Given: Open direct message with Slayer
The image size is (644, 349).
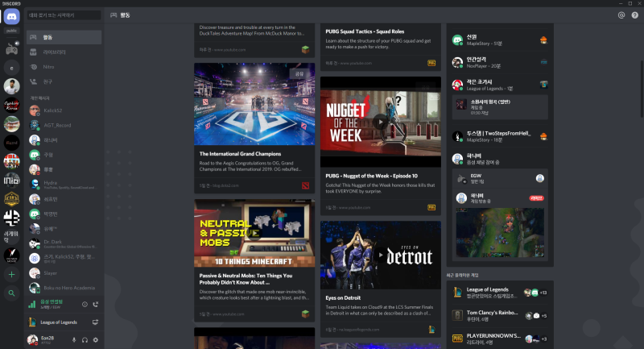Looking at the screenshot, I should [64, 273].
